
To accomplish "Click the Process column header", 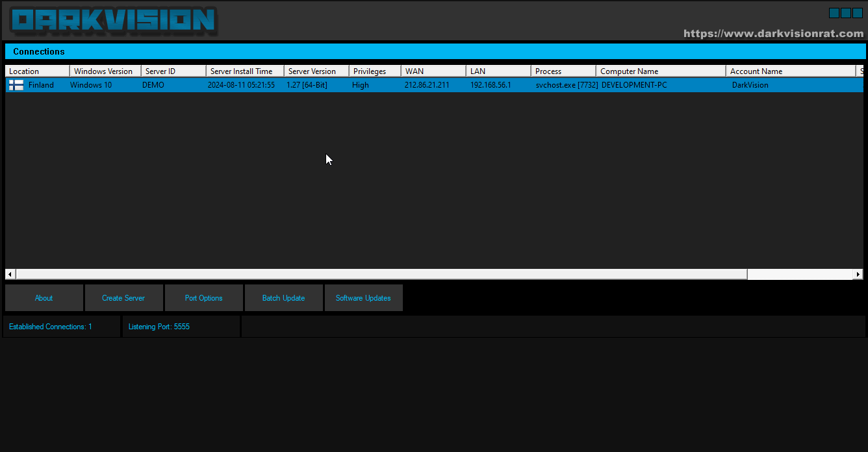I will 563,71.
